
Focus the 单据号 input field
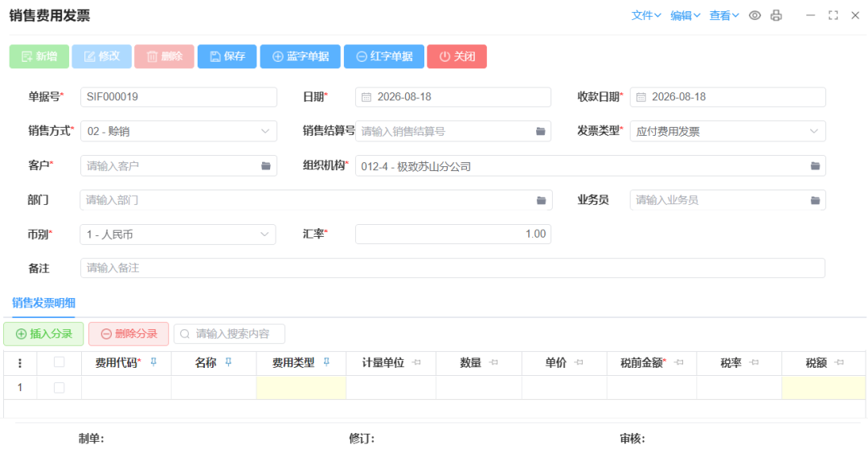(178, 97)
